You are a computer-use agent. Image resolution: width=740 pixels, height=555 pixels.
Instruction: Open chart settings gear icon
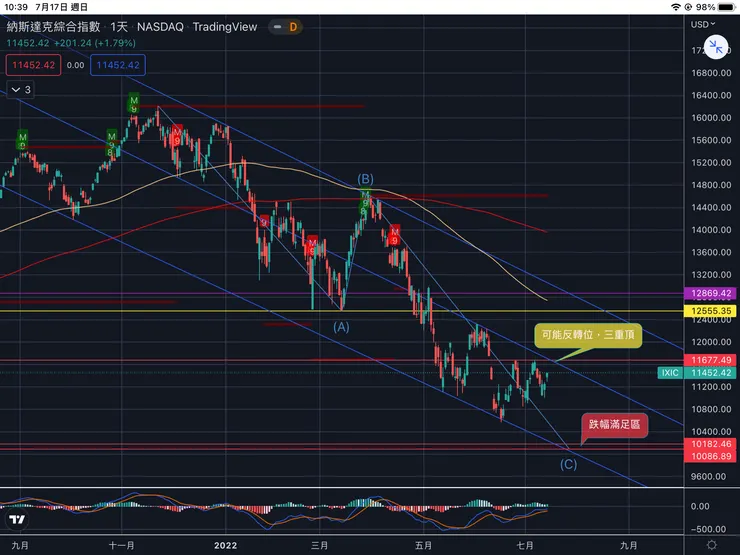[712, 545]
